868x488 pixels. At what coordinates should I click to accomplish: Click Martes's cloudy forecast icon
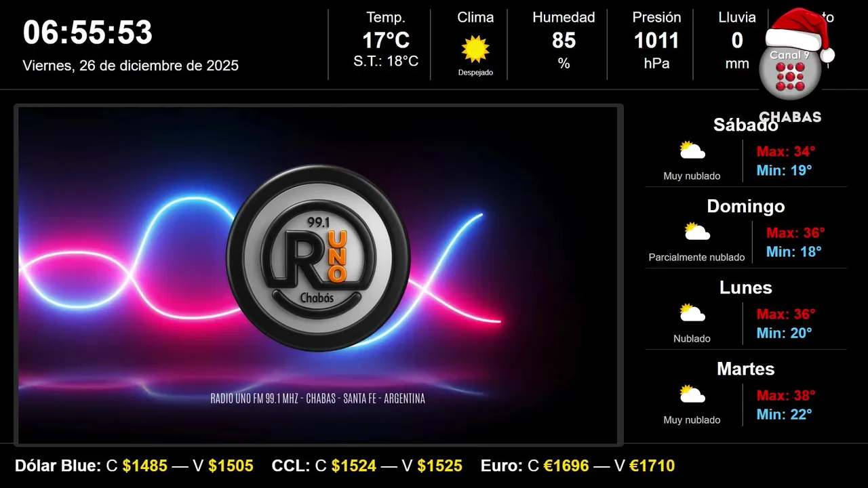692,394
